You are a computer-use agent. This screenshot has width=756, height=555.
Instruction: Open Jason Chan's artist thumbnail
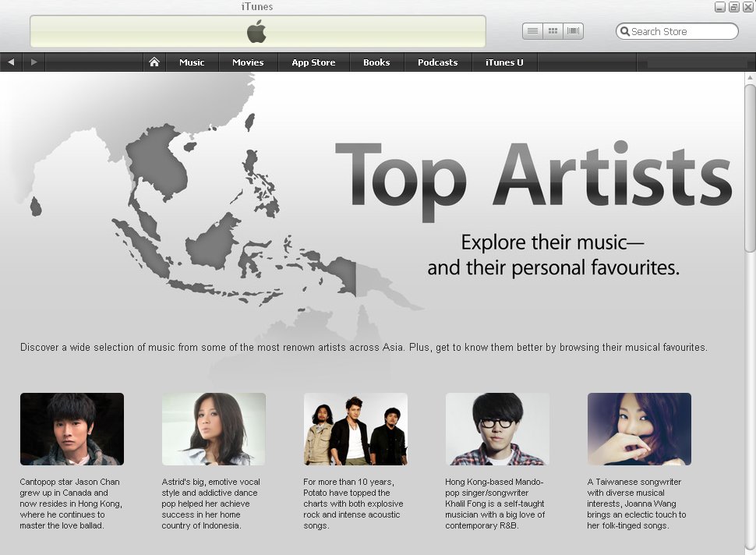tap(72, 429)
